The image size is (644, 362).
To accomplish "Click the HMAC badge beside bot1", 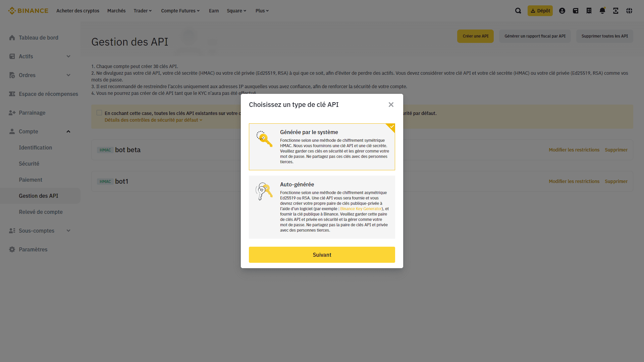I will pyautogui.click(x=105, y=182).
